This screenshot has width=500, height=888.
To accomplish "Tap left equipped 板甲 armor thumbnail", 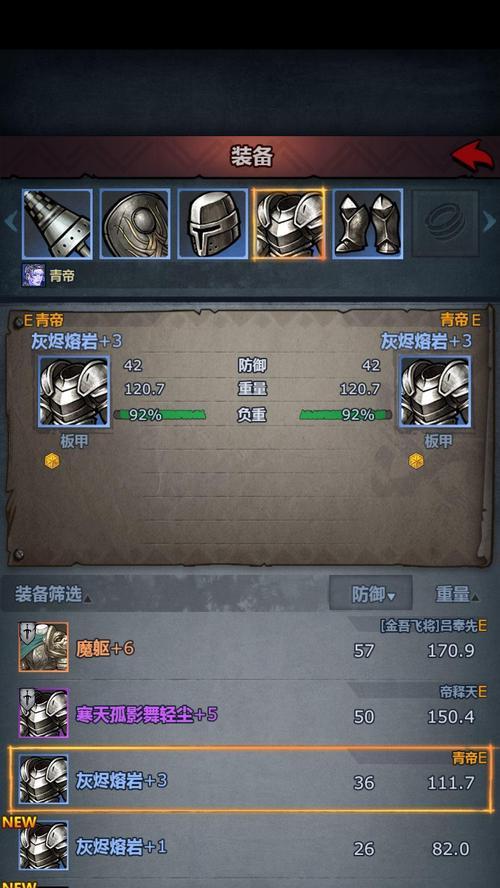I will (74, 391).
